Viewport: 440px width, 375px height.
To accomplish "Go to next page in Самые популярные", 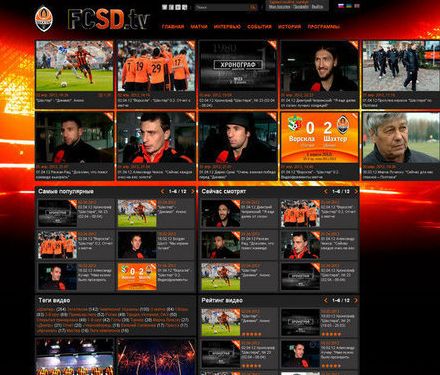I will (x=192, y=191).
